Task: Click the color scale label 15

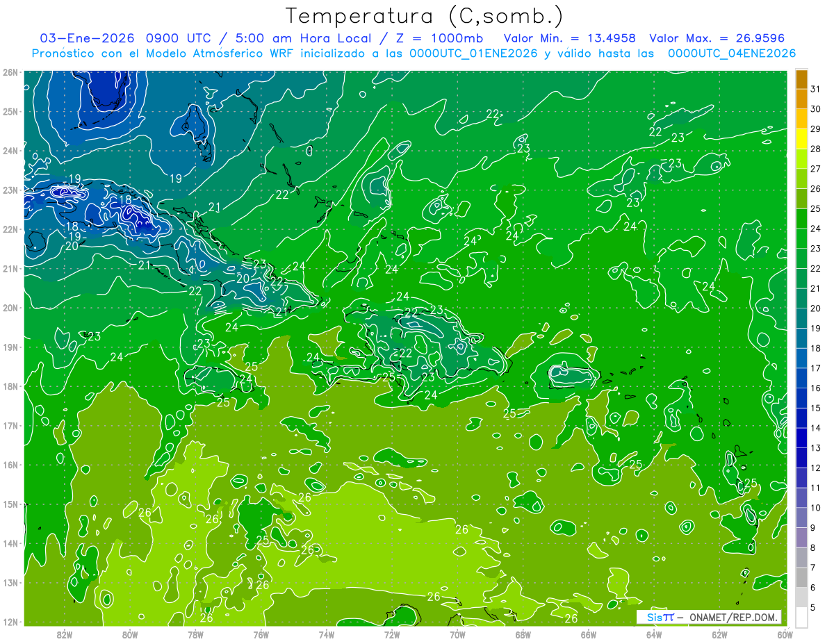Action: 816,408
